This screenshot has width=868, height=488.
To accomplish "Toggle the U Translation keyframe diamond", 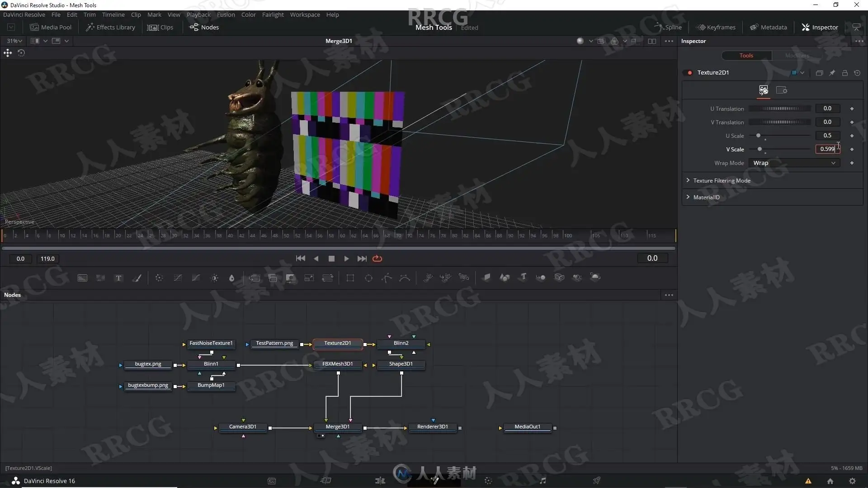I will [852, 108].
